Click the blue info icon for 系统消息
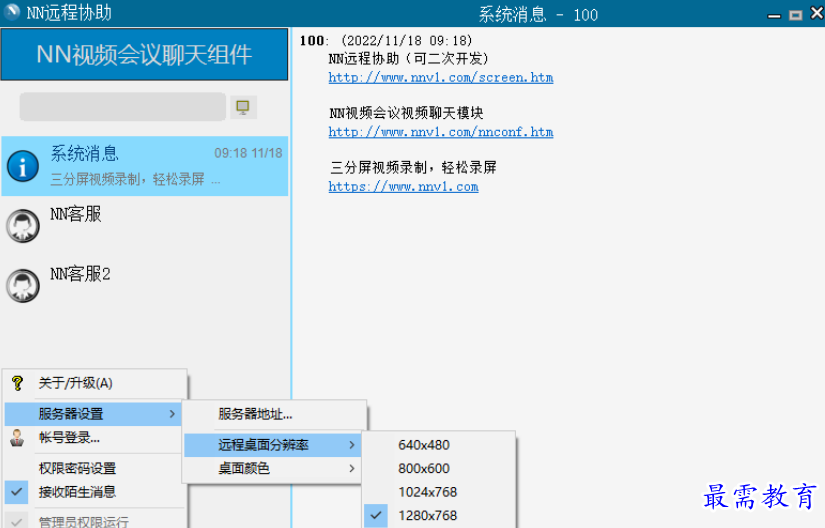Viewport: 825px width, 528px height. [x=23, y=166]
